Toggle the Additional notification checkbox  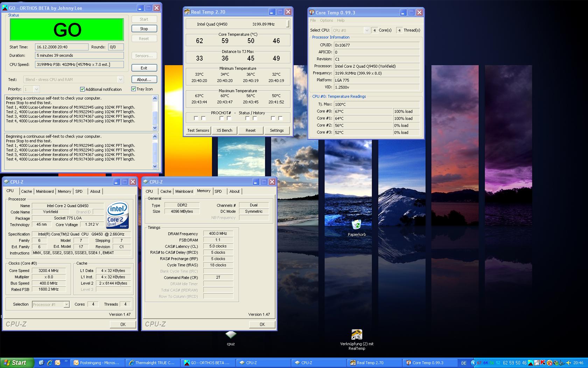(82, 89)
